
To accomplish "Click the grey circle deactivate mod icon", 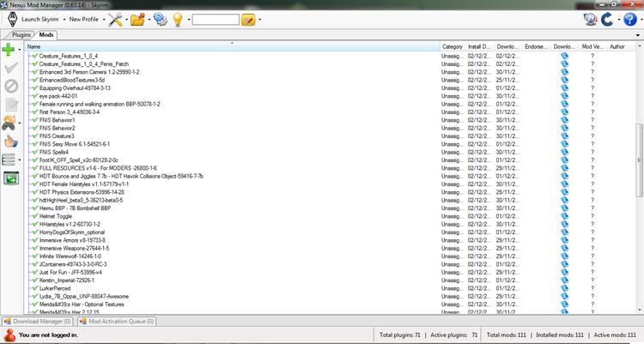I will (x=11, y=86).
